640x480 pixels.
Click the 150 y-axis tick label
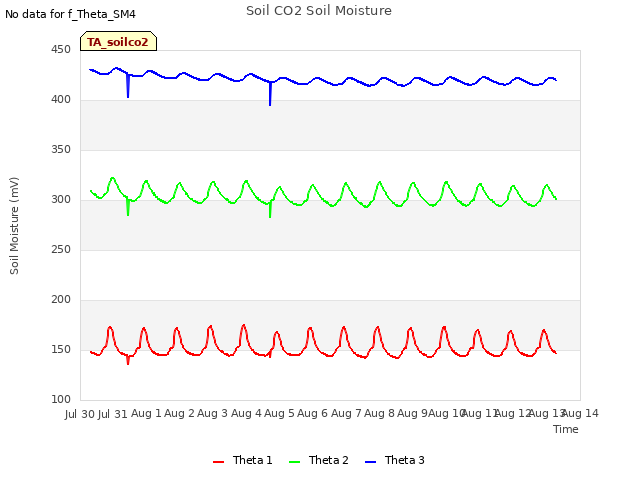[x=61, y=350]
